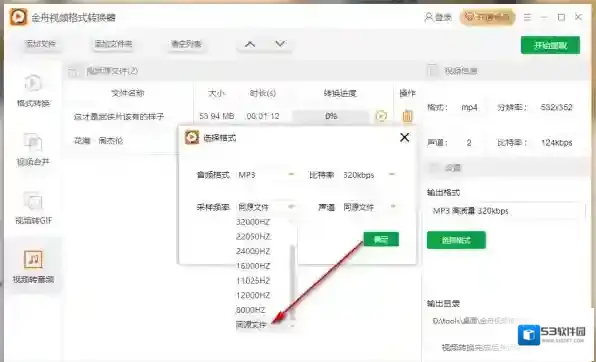Open the hamburger main menu icon
This screenshot has height=362, width=596.
click(x=527, y=17)
